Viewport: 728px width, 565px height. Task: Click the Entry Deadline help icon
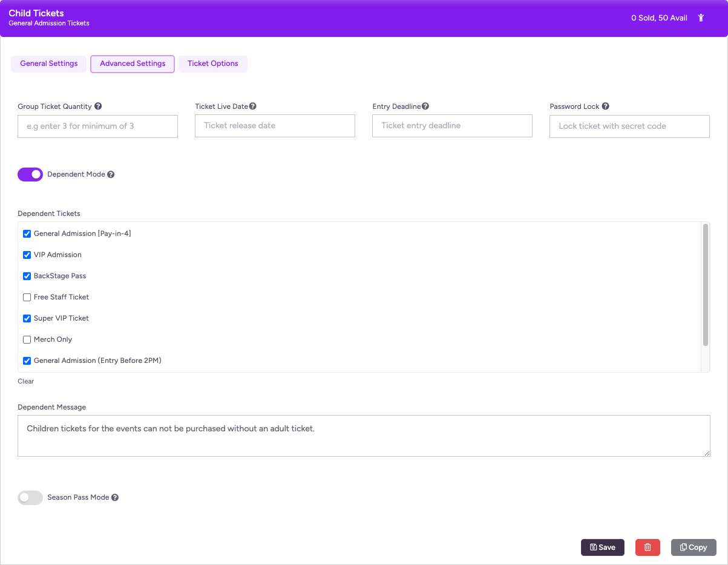[x=425, y=106]
